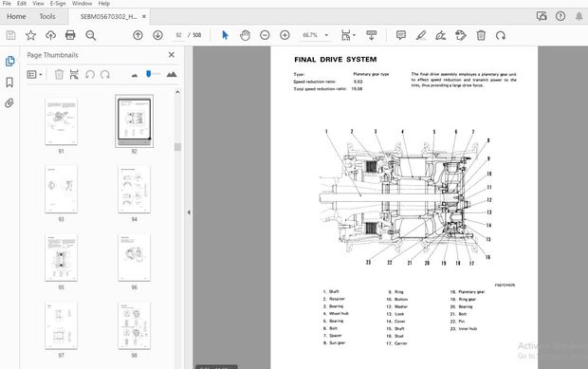
Task: Click the FINAL DRIVE SYSTEM heading
Action: click(x=335, y=59)
